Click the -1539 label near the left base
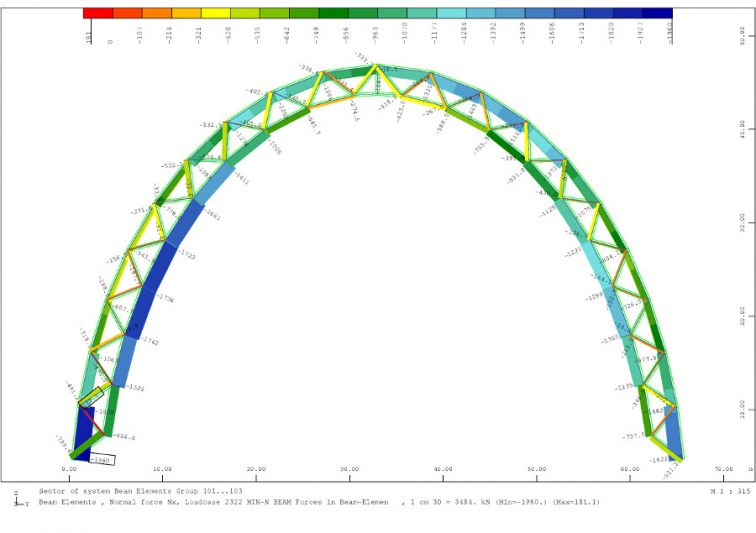 135,388
